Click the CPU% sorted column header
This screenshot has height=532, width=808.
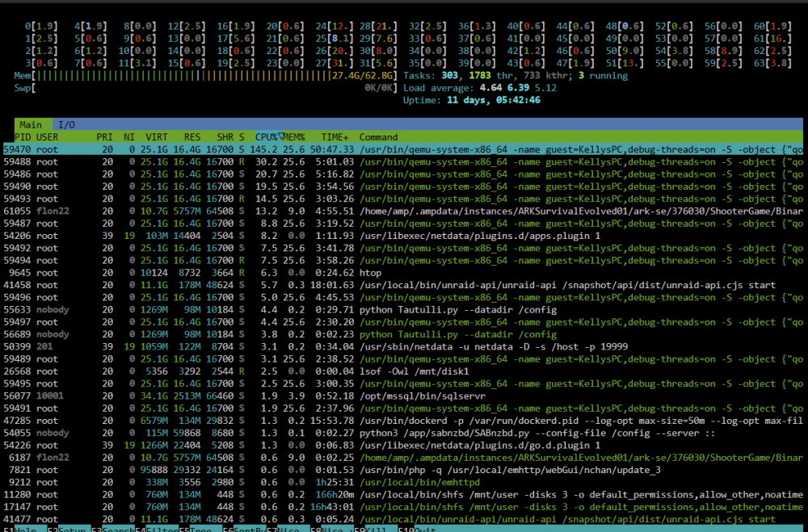click(x=269, y=137)
